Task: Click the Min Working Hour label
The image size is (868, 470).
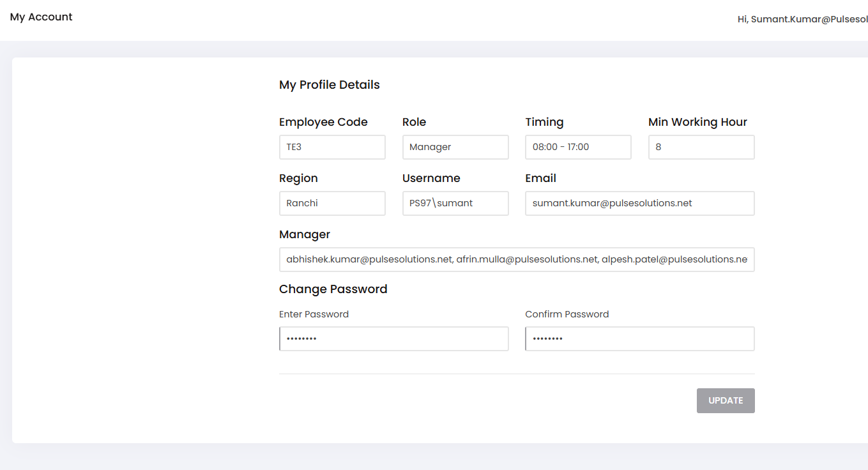Action: pyautogui.click(x=697, y=122)
